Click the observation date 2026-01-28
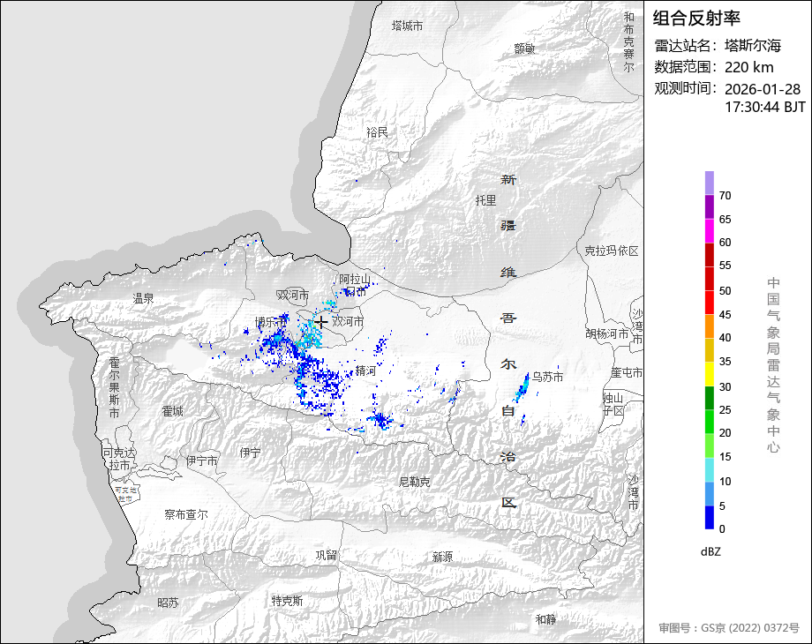 pos(763,89)
